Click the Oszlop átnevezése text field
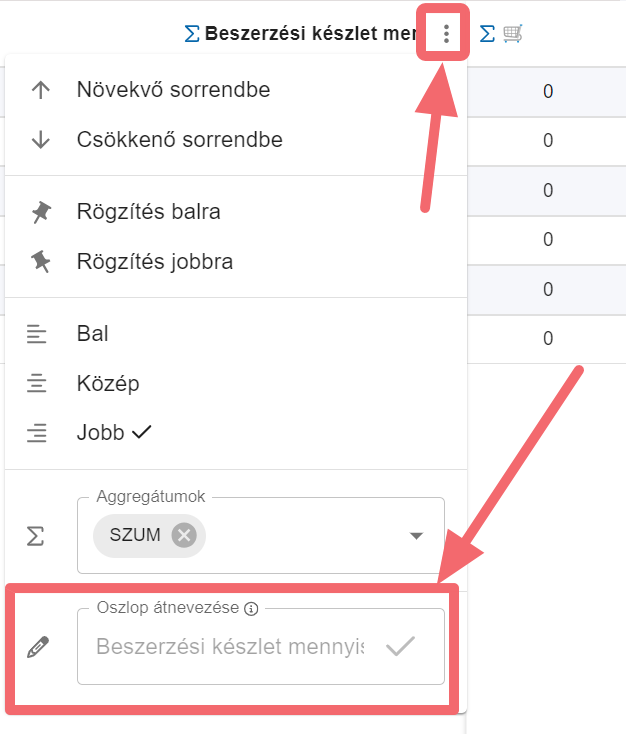 [x=230, y=647]
